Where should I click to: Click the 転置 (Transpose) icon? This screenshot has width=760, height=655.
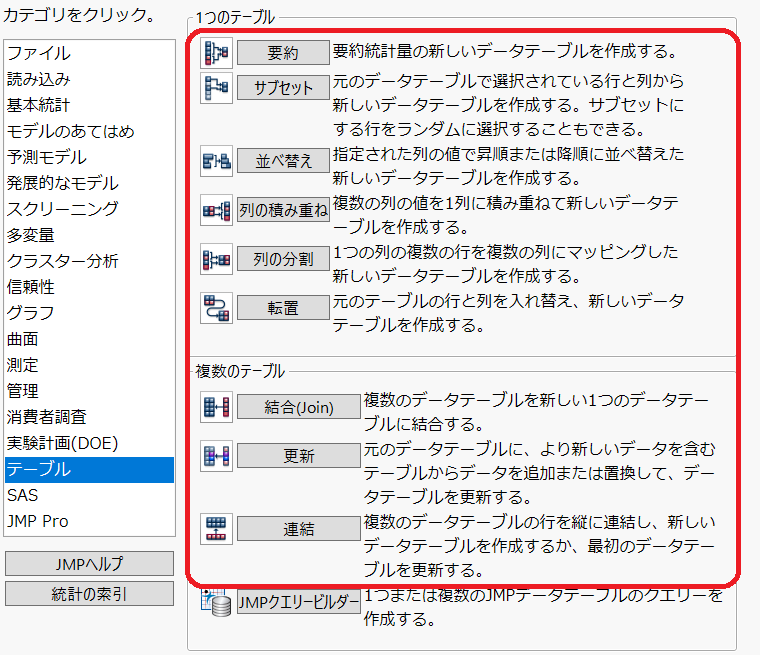coord(216,308)
